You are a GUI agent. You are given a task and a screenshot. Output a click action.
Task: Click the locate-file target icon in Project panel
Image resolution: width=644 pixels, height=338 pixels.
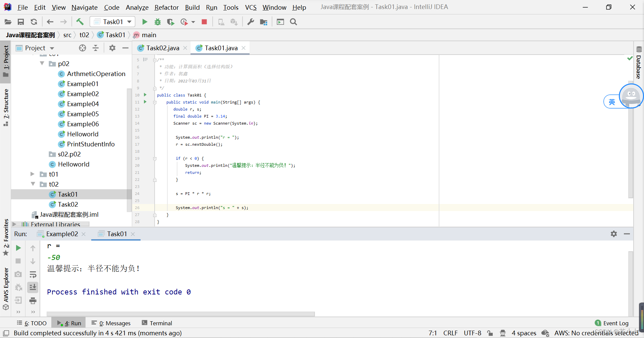click(x=83, y=48)
